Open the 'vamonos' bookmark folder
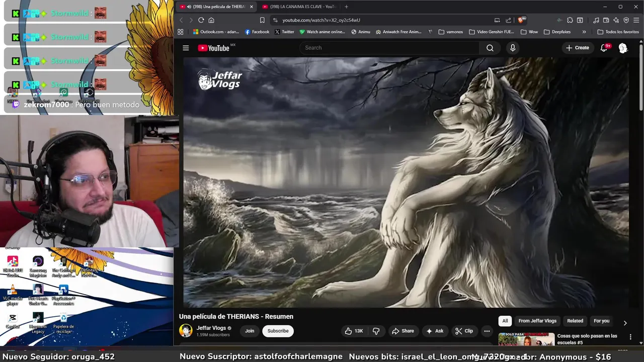Viewport: 644px width, 362px height. (x=450, y=32)
